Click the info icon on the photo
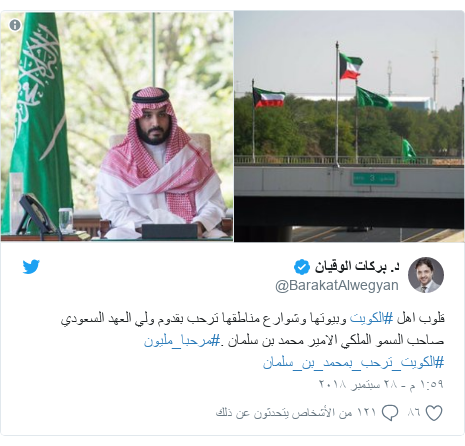This screenshot has width=465, height=446. 15,25
